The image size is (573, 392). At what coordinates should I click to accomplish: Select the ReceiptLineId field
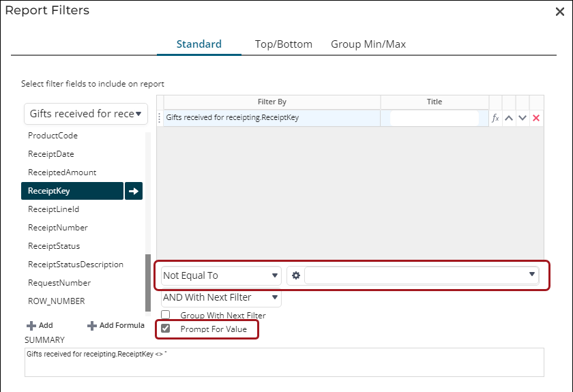53,209
